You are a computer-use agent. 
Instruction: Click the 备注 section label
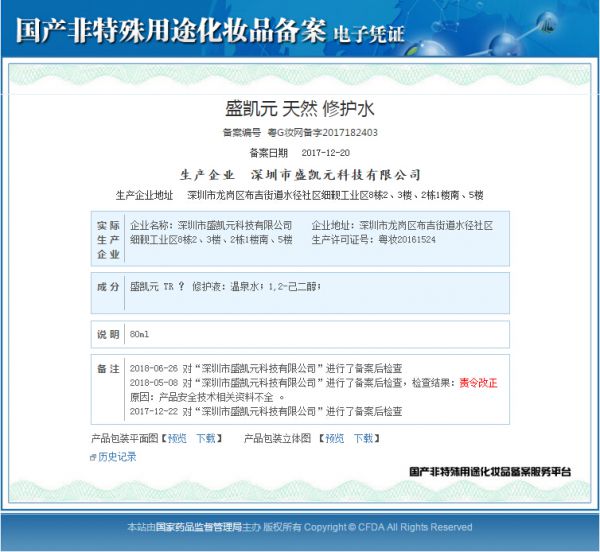click(108, 369)
